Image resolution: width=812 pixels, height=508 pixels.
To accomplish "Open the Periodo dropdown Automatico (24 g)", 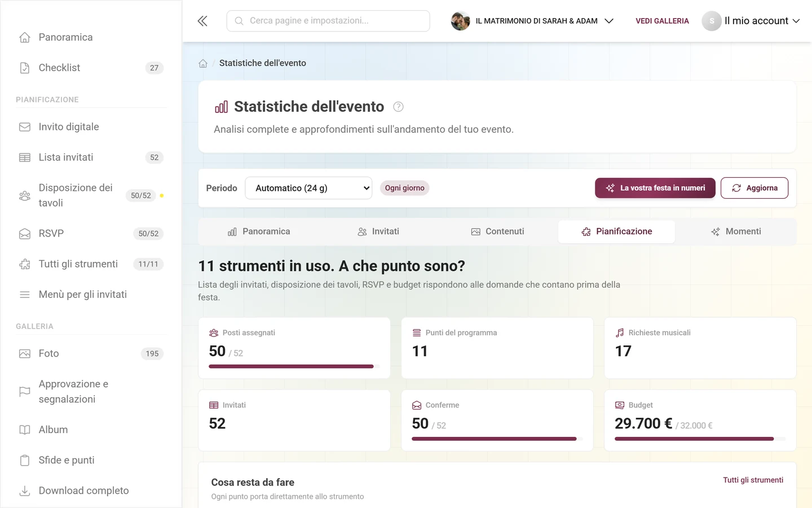I will (308, 188).
